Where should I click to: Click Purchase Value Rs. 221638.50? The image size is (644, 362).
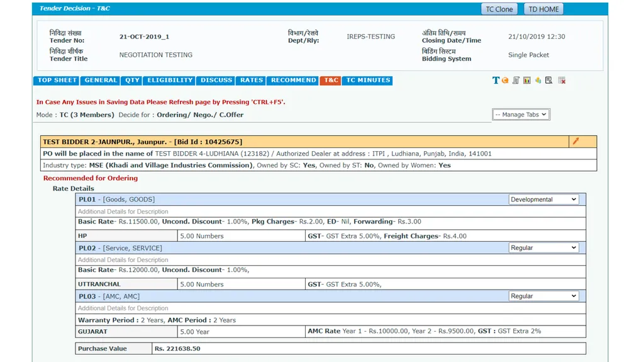[x=331, y=348]
